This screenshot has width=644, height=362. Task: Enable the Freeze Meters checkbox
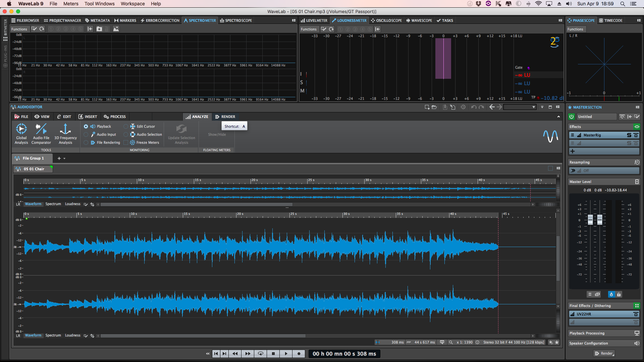click(126, 142)
